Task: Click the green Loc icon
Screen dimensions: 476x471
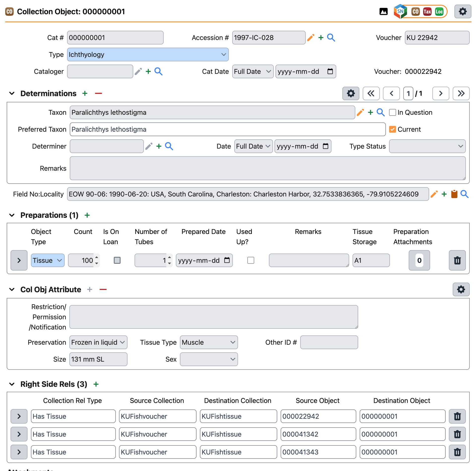Action: pos(439,12)
